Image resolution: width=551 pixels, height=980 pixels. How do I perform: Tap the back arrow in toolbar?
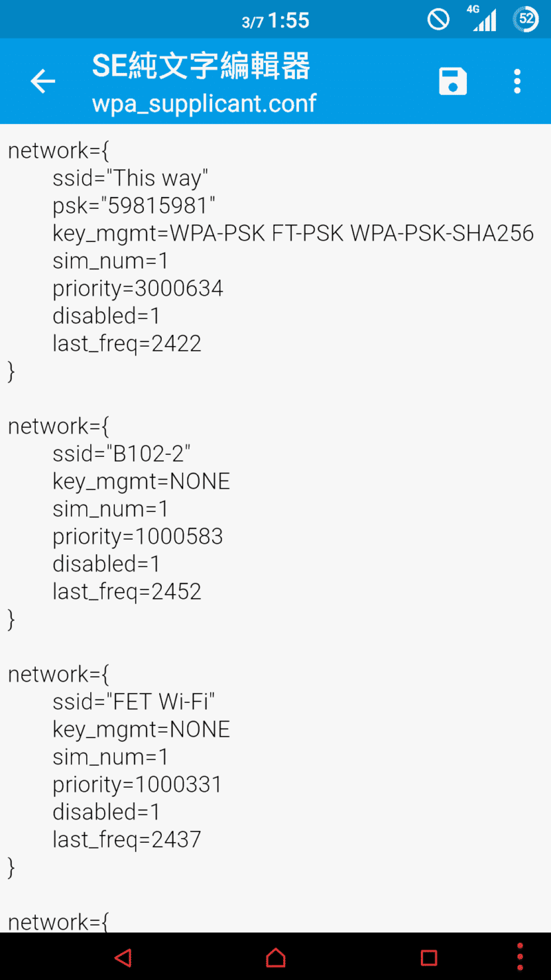[43, 81]
